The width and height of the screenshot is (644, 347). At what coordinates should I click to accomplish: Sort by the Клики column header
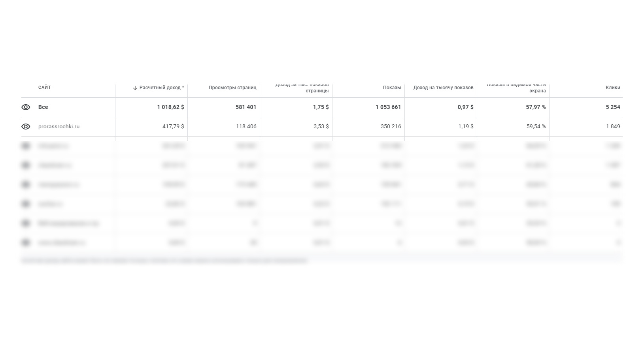[x=613, y=88]
